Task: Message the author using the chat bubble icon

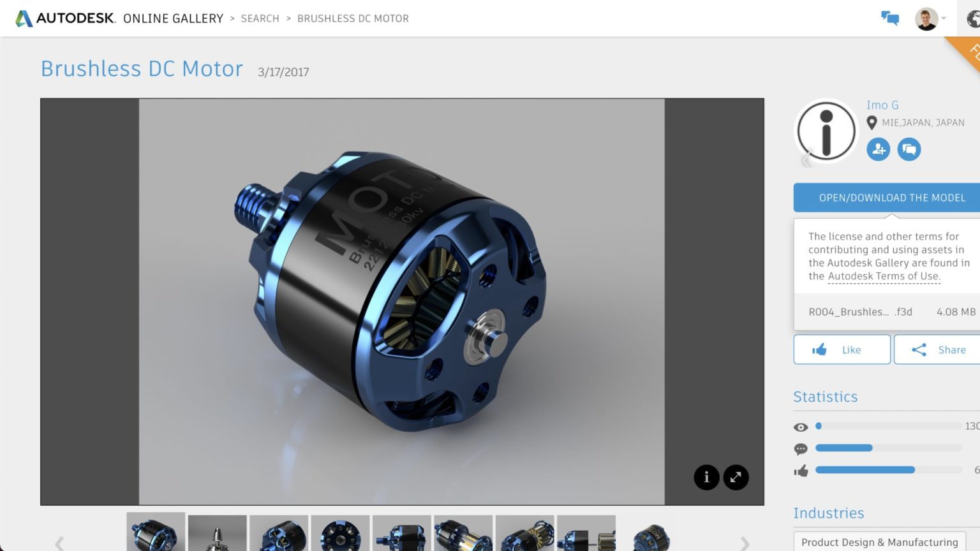Action: 909,149
